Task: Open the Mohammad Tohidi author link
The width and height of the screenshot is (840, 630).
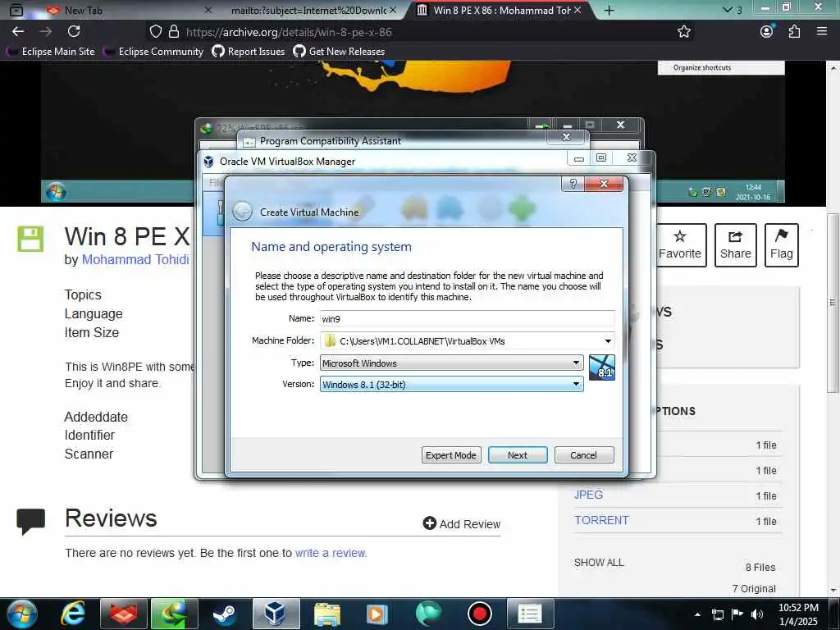Action: pos(135,259)
